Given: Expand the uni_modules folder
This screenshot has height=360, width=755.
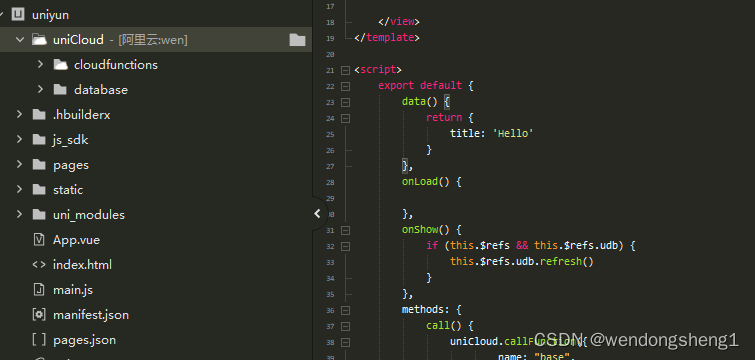Looking at the screenshot, I should tap(19, 214).
